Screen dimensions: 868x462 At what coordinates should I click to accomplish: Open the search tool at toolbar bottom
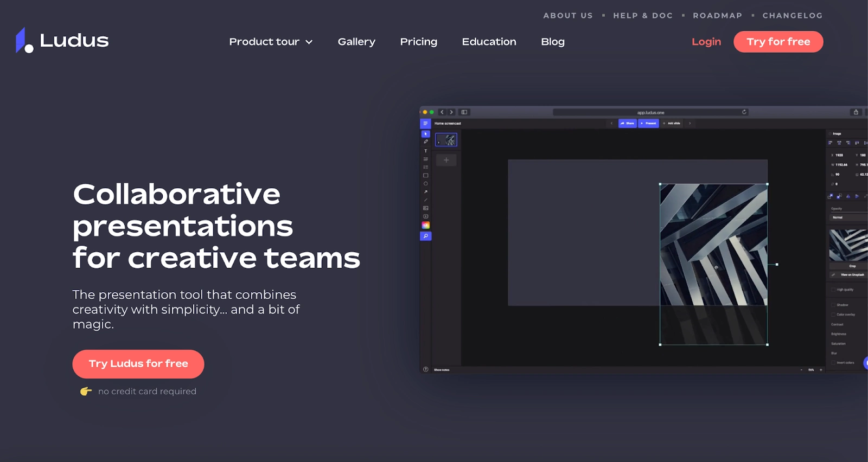click(425, 236)
